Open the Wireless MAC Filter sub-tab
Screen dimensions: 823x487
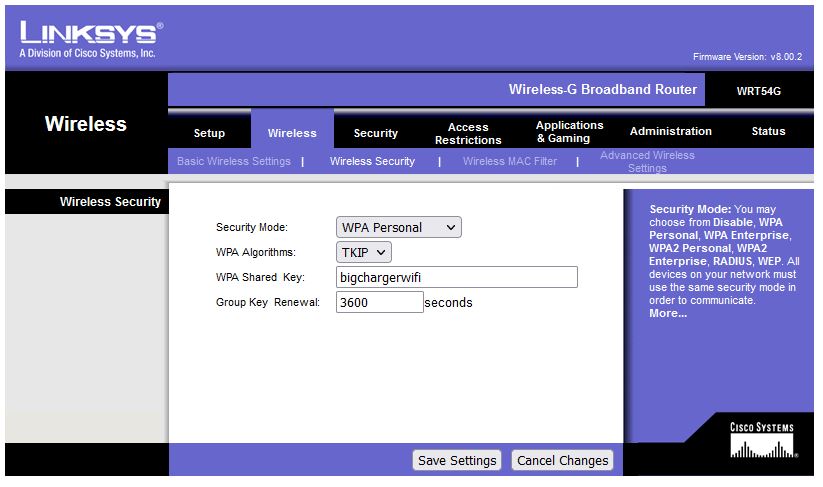click(510, 161)
